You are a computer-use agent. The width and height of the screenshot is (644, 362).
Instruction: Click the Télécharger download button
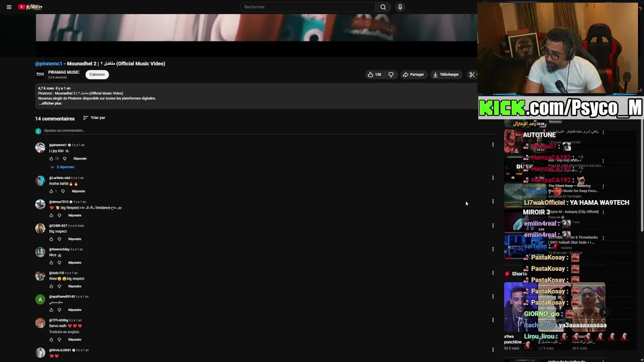[446, 74]
